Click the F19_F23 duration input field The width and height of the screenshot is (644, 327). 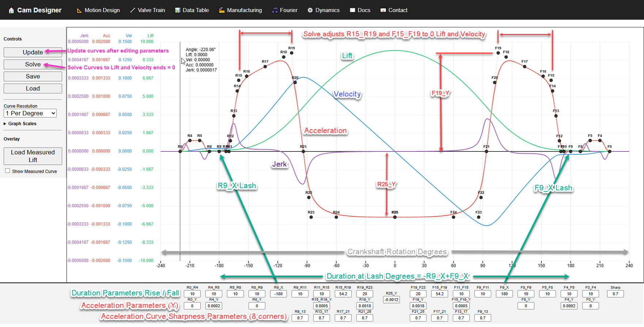click(x=418, y=294)
